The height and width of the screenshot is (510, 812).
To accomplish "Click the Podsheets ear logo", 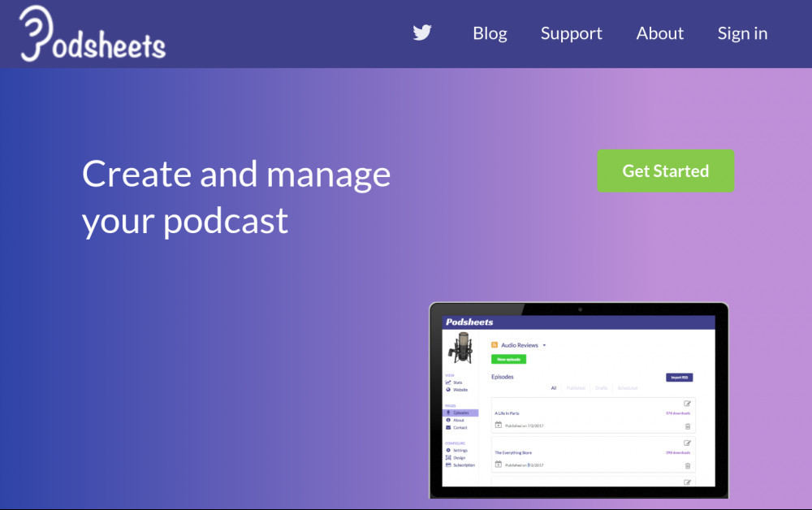I will tap(93, 34).
